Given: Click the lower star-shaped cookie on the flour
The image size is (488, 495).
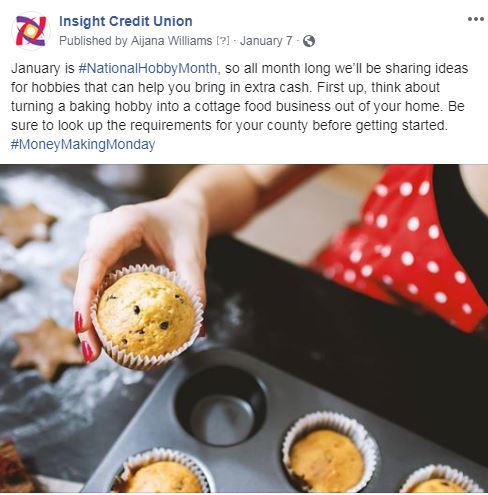Looking at the screenshot, I should (47, 348).
